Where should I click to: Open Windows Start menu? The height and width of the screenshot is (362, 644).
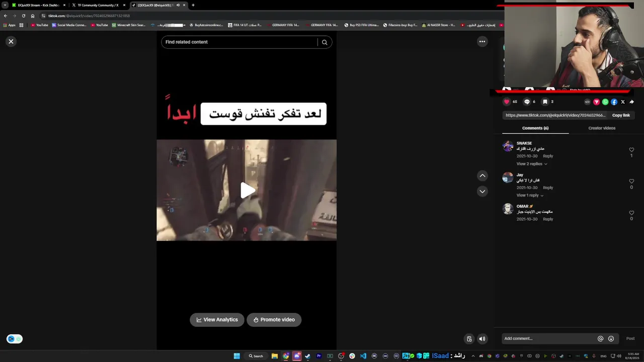tap(236, 356)
